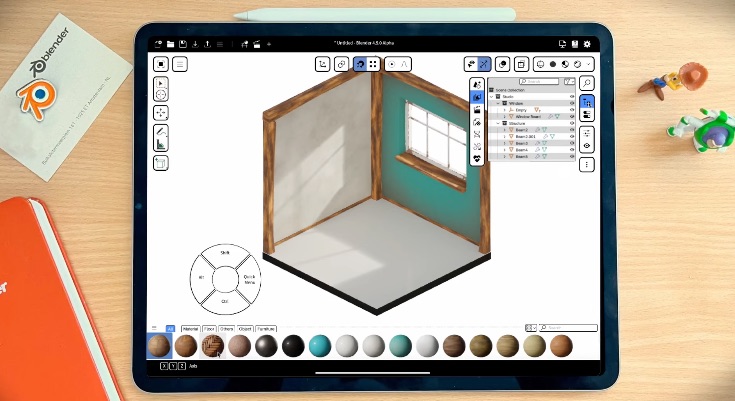Image resolution: width=735 pixels, height=401 pixels.
Task: Pick the teal blue material sphere
Action: (320, 346)
